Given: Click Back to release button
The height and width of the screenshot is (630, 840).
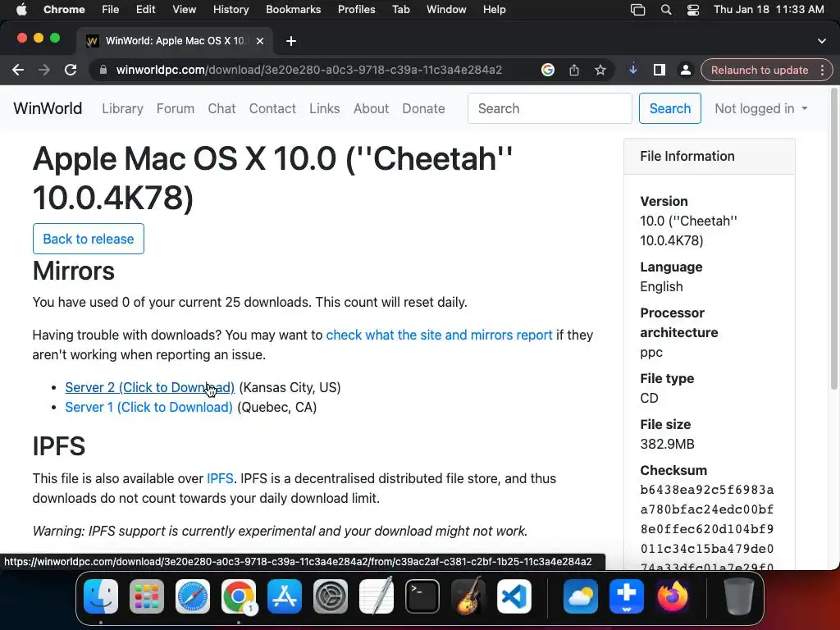Looking at the screenshot, I should [x=89, y=239].
